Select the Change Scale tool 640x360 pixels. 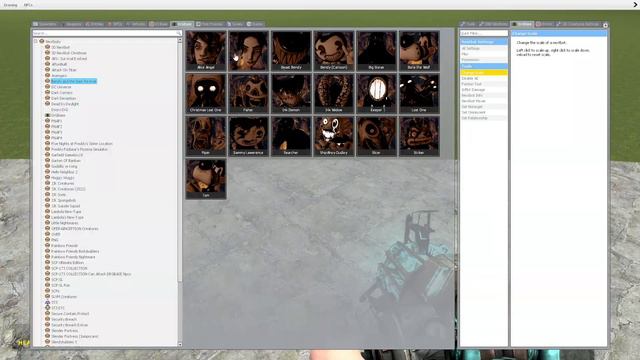(x=484, y=72)
